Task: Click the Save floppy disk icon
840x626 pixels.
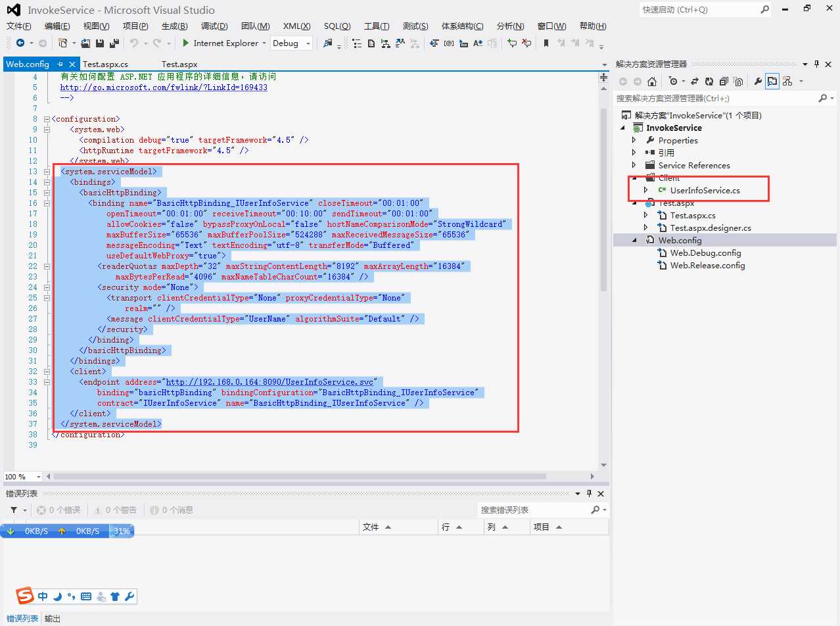Action: click(100, 43)
